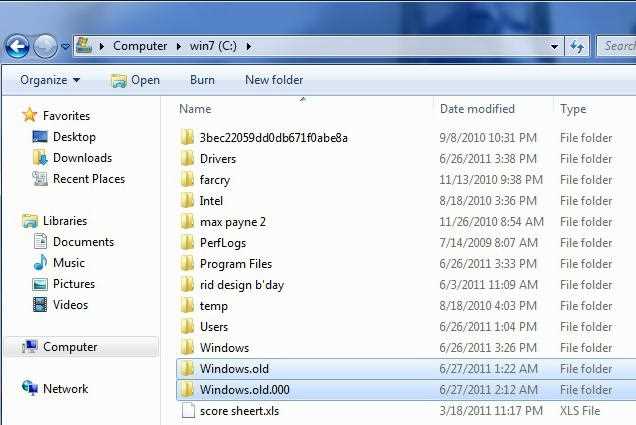The height and width of the screenshot is (425, 636).
Task: Click the Windows.old.000 folder icon
Action: tap(187, 389)
